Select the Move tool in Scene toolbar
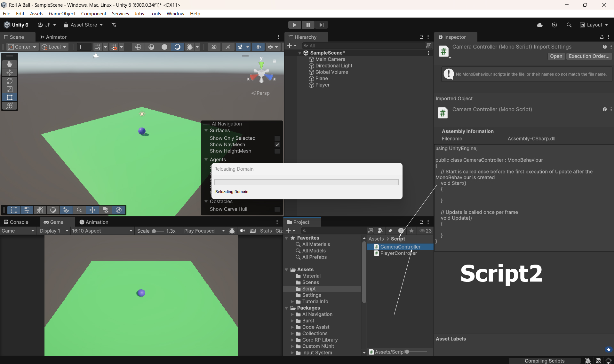Image resolution: width=614 pixels, height=364 pixels. (x=10, y=73)
